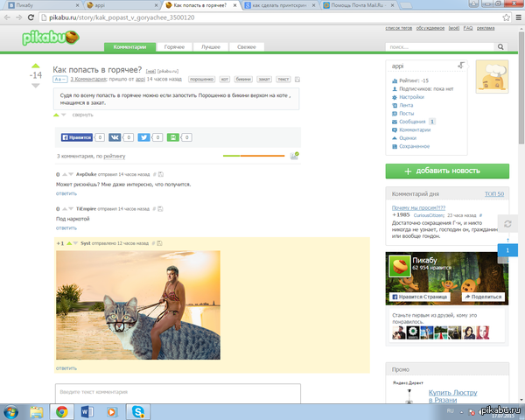Toggle the Aa font size control

pos(59,79)
